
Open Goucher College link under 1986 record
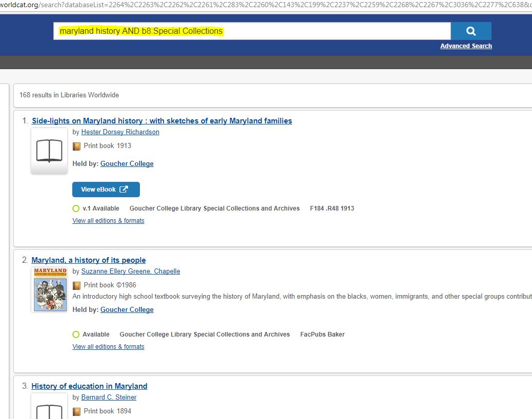click(x=127, y=310)
